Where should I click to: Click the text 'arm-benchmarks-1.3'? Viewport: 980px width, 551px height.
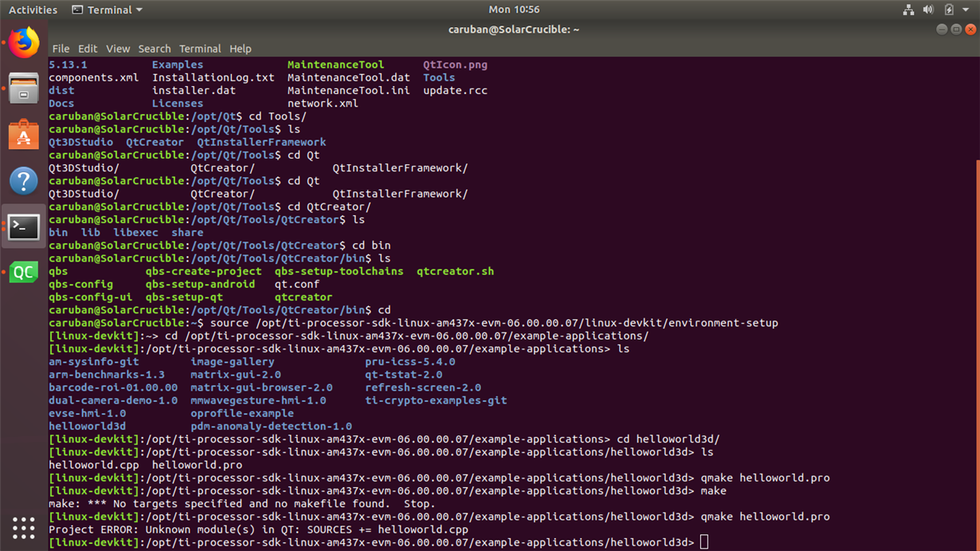coord(107,374)
